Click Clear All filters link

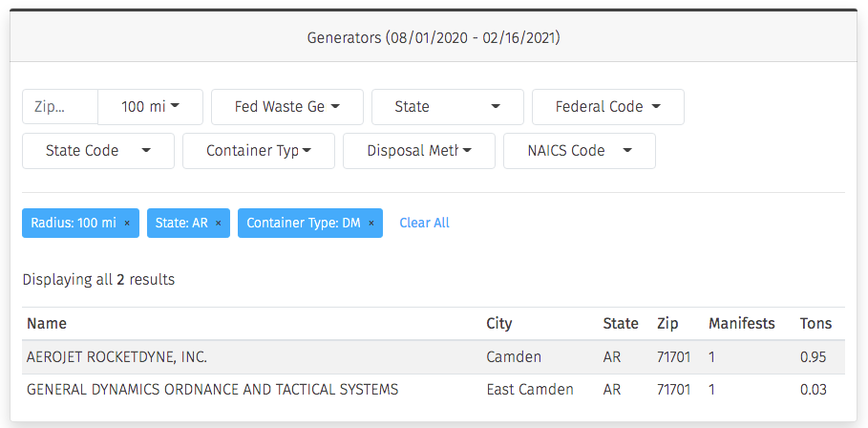coord(424,223)
